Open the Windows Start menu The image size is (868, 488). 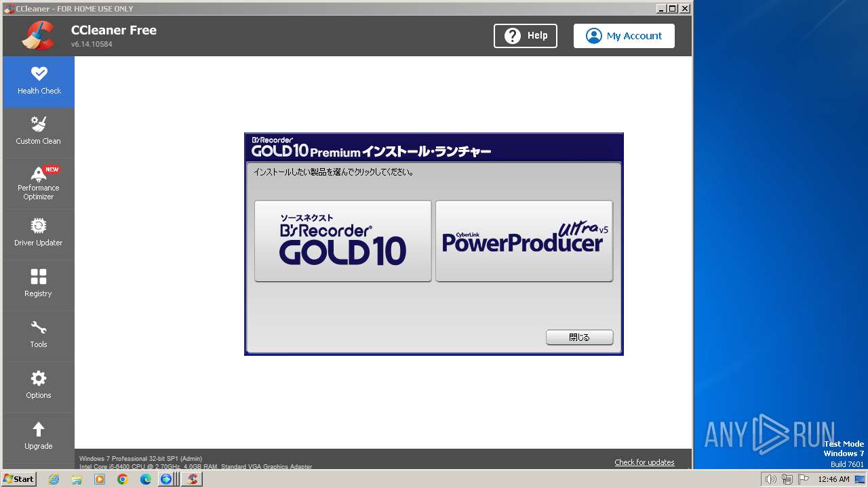[19, 479]
